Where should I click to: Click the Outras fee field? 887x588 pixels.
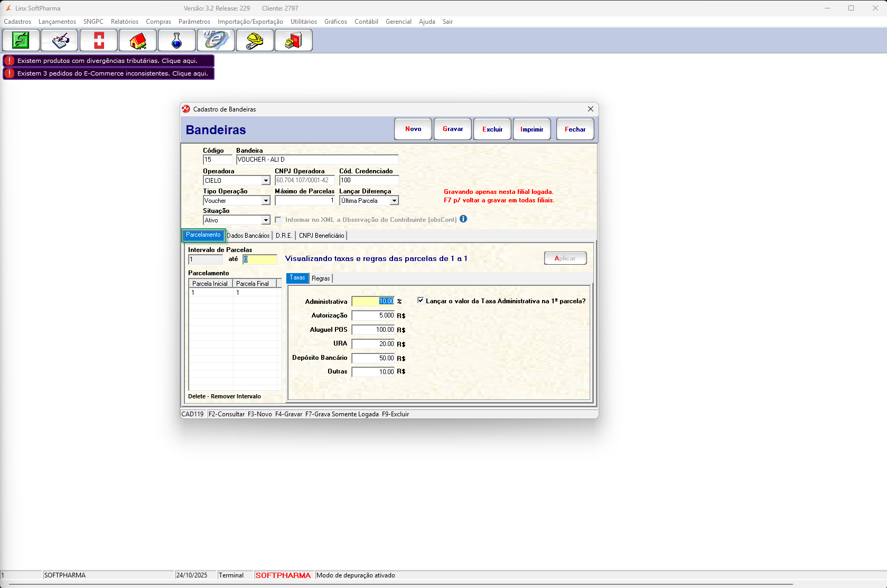373,372
